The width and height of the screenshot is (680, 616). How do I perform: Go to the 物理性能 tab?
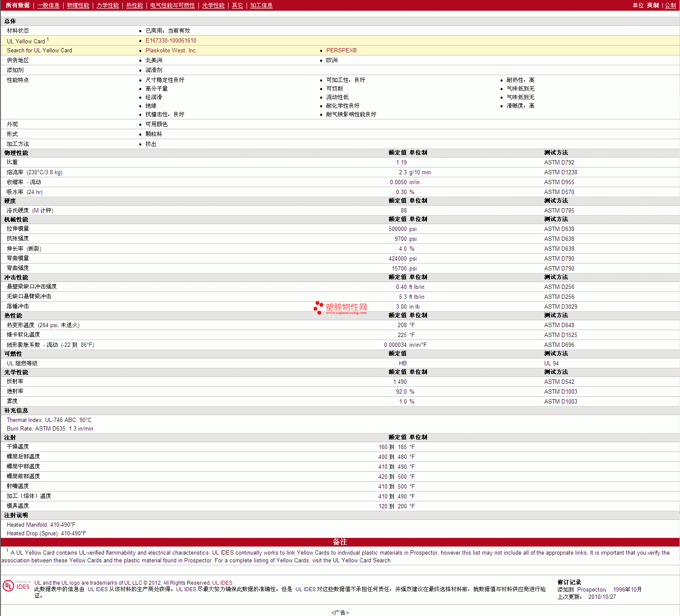coord(78,5)
